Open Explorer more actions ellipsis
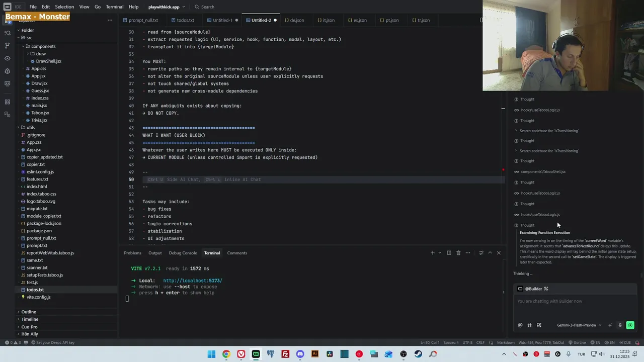The image size is (644, 362). pyautogui.click(x=110, y=20)
